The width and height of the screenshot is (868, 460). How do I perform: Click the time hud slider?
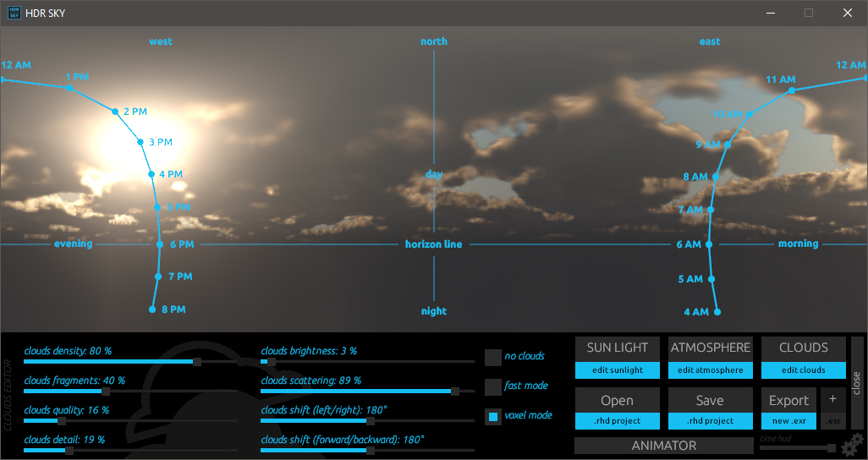[x=798, y=447]
